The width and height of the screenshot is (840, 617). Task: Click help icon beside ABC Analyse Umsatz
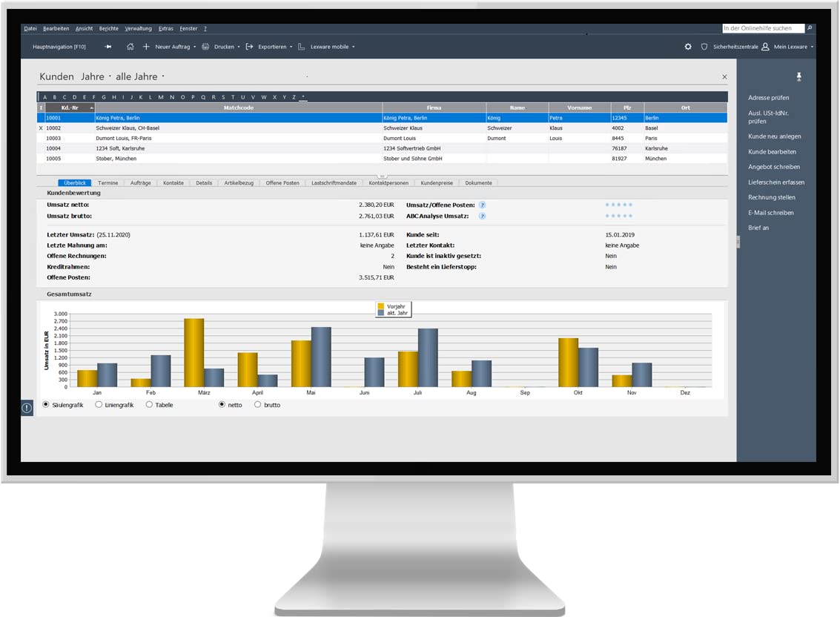click(x=482, y=216)
